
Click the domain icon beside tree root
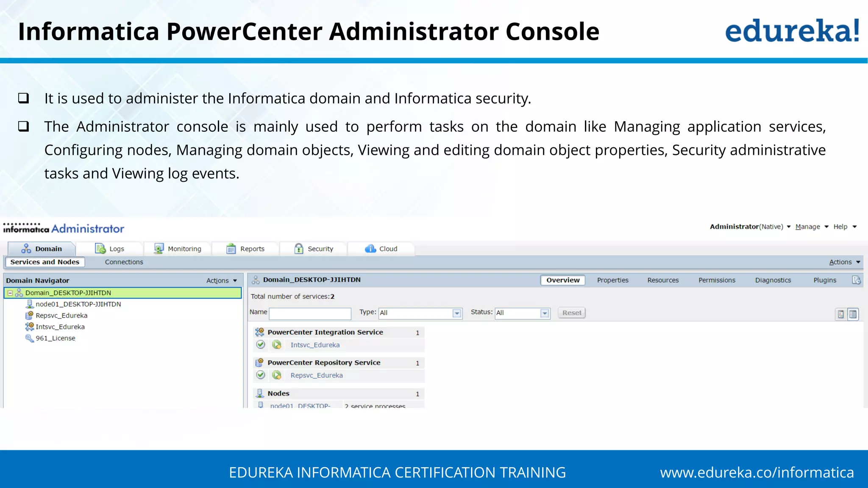(19, 293)
